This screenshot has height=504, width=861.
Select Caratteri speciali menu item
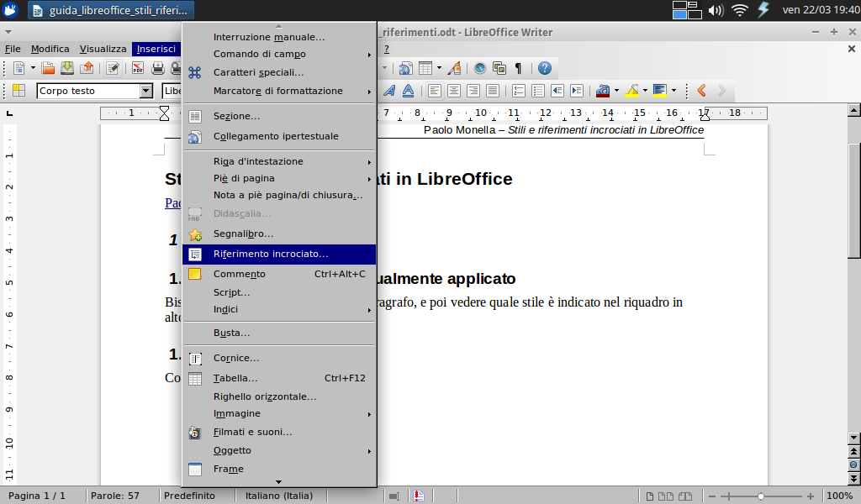279,72
